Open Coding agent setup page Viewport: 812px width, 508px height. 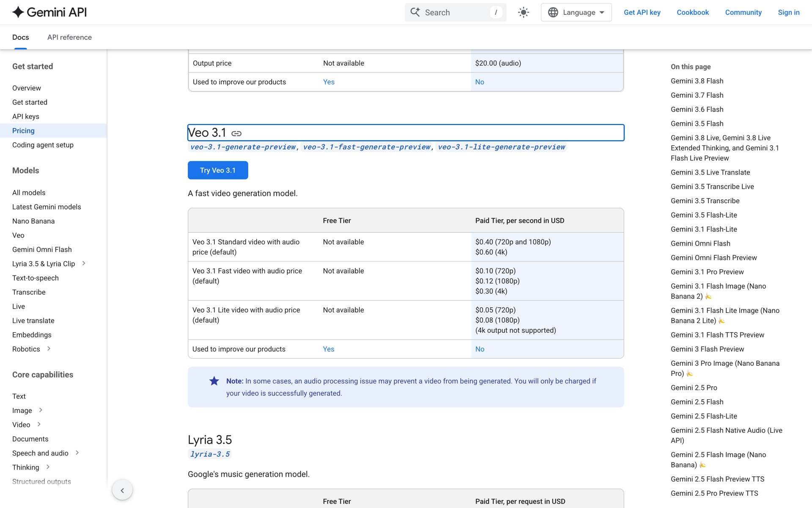pyautogui.click(x=43, y=145)
